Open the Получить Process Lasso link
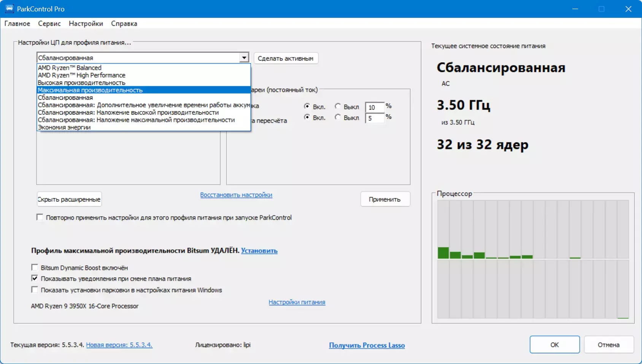 367,345
